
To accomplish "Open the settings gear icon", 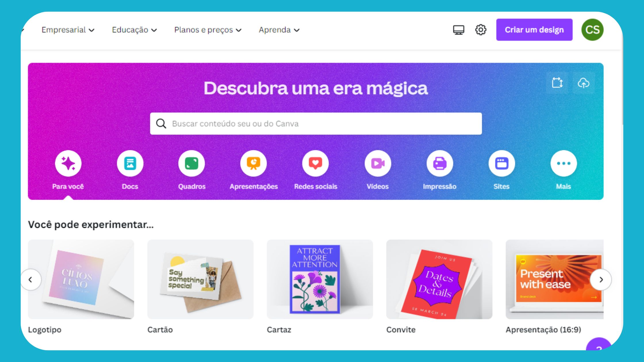I will (481, 30).
